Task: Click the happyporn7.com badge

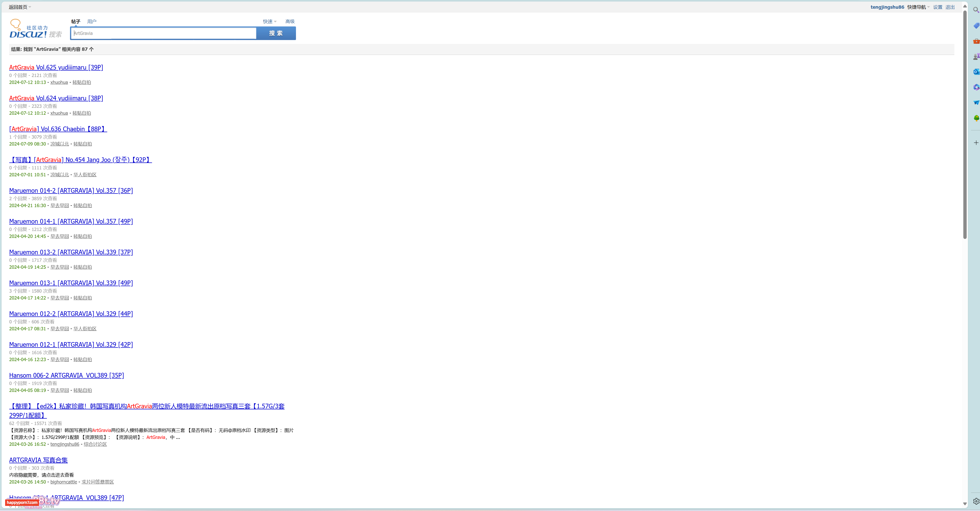Action: (22, 503)
